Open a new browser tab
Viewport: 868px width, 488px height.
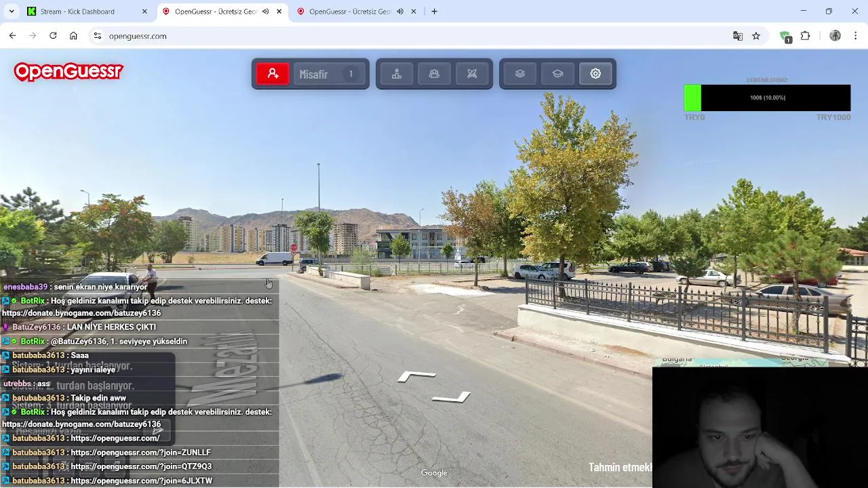[434, 12]
